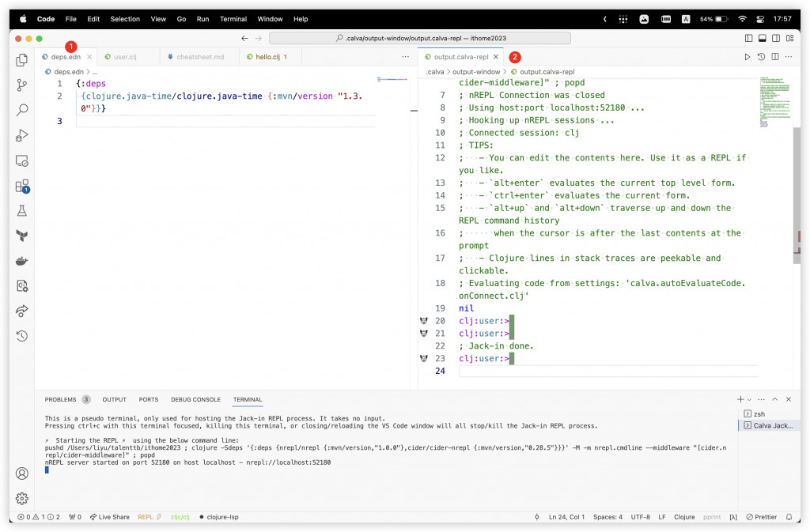The image size is (810, 532).
Task: Open the Terminal menu in menu bar
Action: pos(233,19)
